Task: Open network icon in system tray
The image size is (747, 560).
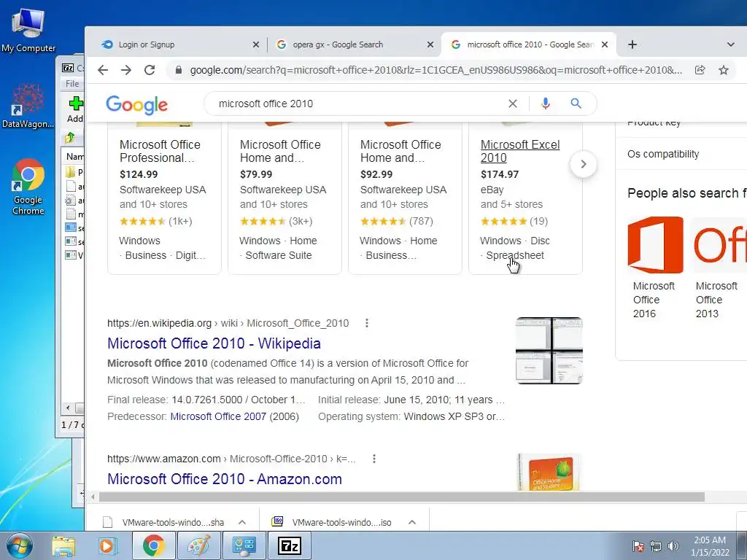Action: [x=656, y=545]
